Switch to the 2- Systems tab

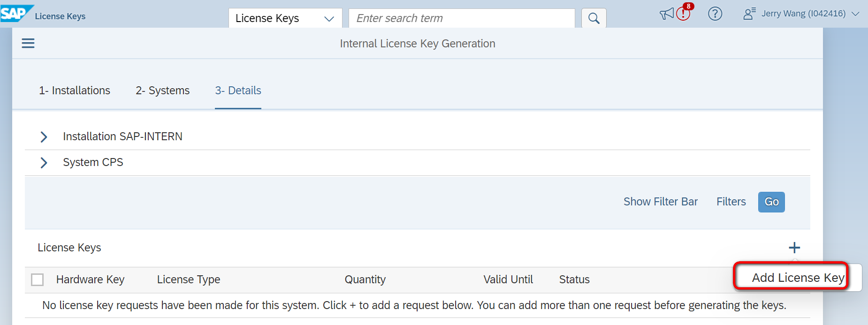point(163,91)
